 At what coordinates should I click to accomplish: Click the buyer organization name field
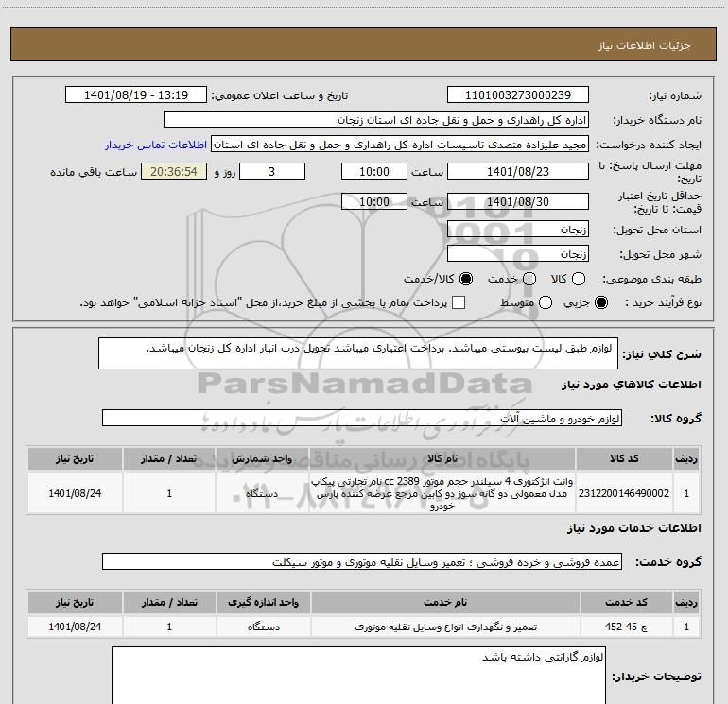coord(376,119)
